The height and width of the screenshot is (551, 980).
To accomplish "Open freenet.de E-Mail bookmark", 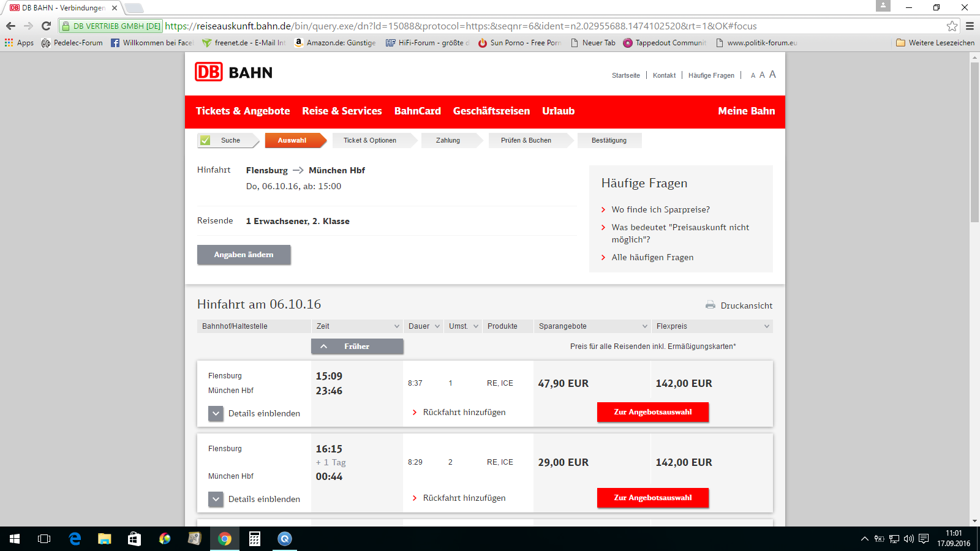I will [244, 43].
